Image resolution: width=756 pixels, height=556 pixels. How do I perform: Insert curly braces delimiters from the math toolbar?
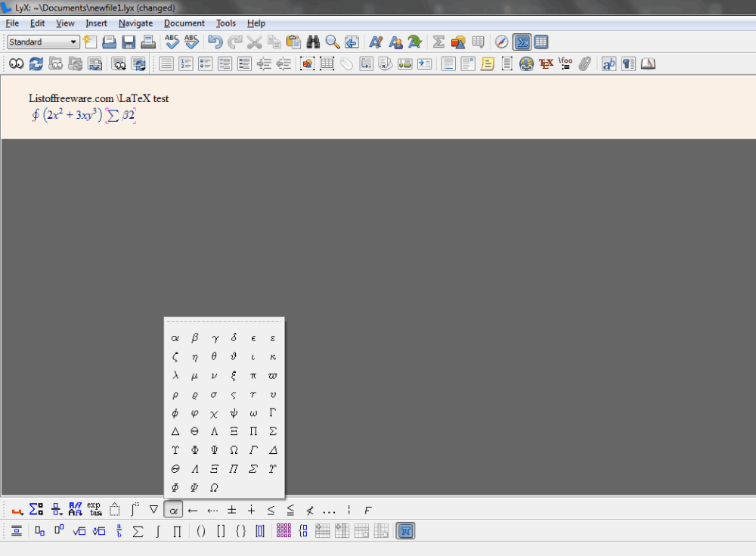(x=240, y=531)
